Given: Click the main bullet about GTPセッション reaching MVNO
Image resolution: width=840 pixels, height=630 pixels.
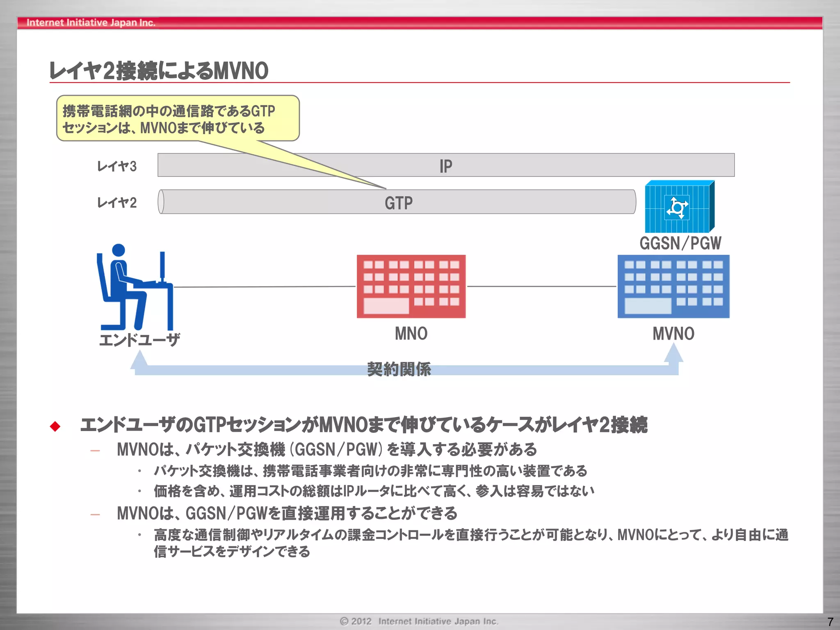Looking at the screenshot, I should pyautogui.click(x=363, y=425).
